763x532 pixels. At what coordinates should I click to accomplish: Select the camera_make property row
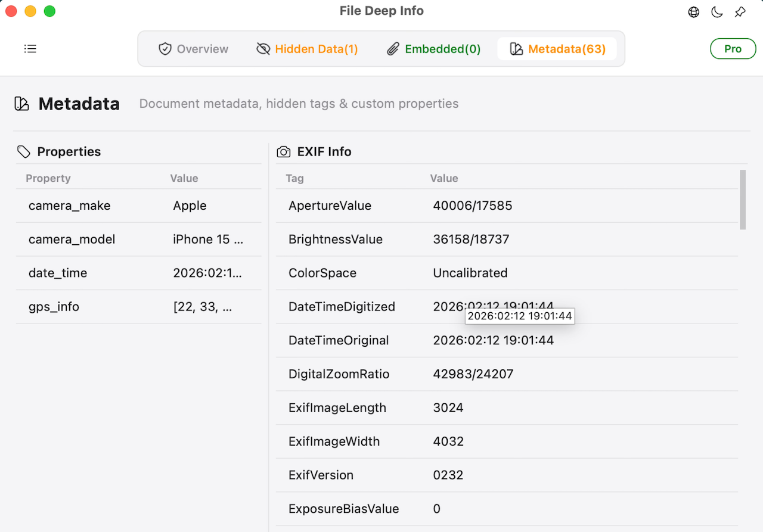(137, 206)
